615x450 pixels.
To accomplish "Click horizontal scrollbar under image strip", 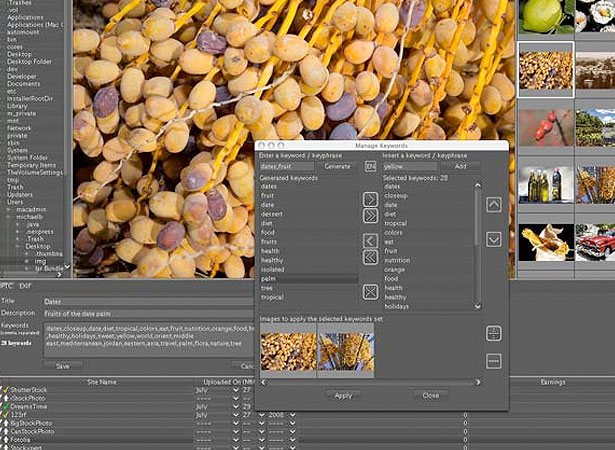I will (x=370, y=382).
